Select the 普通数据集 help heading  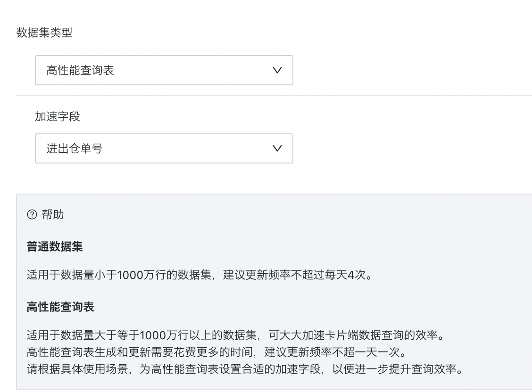55,246
